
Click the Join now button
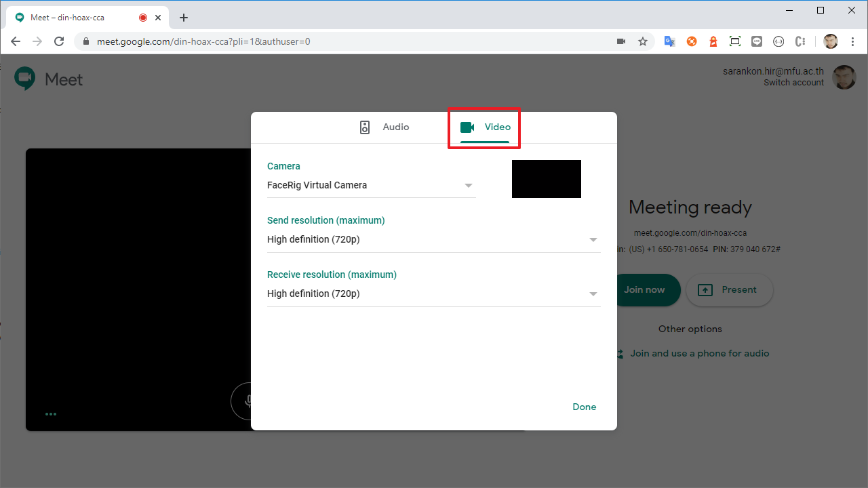(x=647, y=290)
